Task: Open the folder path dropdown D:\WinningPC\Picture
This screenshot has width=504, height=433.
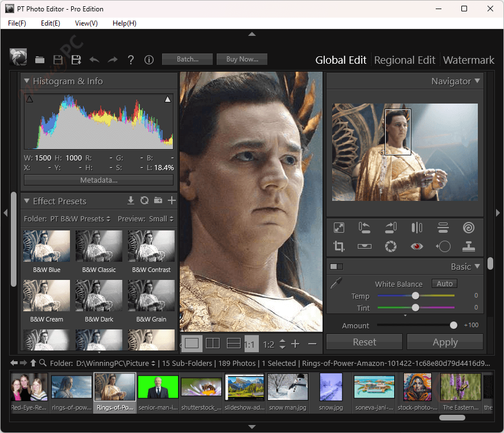Action: (115, 363)
